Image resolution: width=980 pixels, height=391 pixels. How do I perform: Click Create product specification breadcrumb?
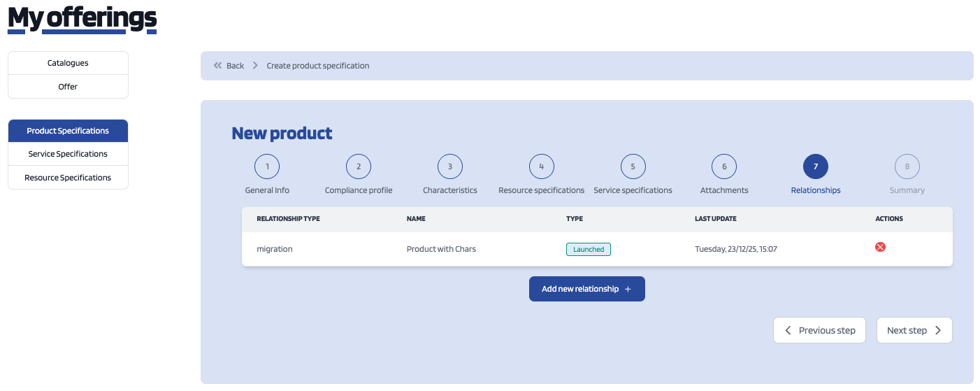(318, 66)
